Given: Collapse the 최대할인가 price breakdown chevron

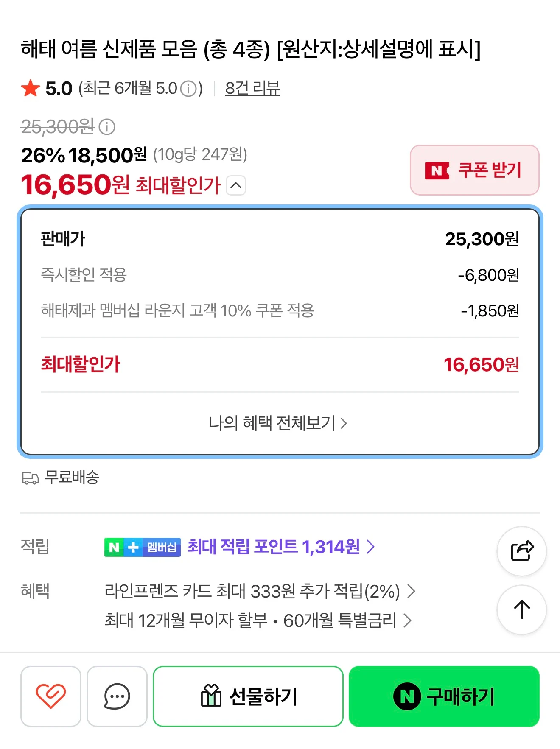Looking at the screenshot, I should pos(236,185).
